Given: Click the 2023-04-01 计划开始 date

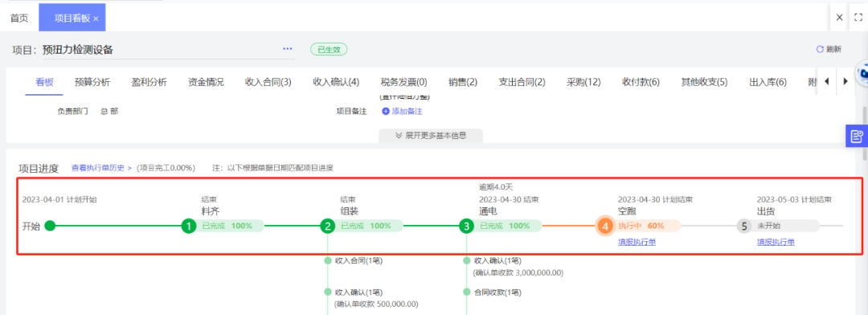Looking at the screenshot, I should 59,199.
